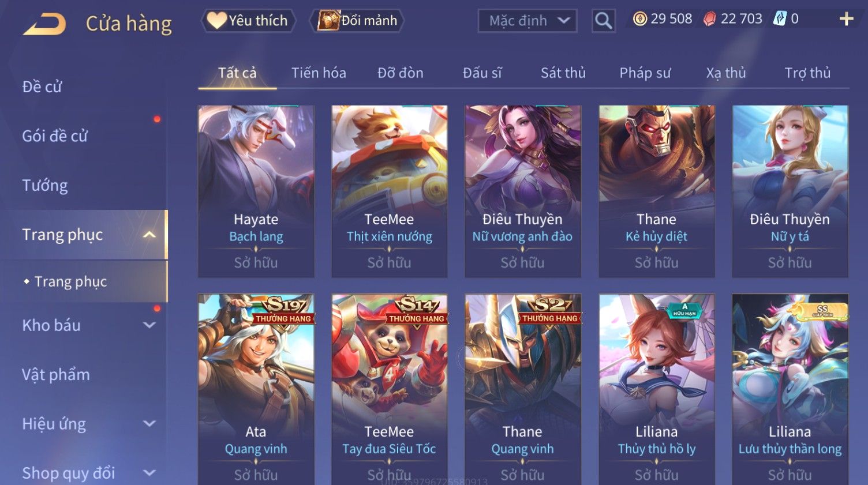Image resolution: width=868 pixels, height=485 pixels.
Task: Tap the plus icon to add currency
Action: 846,20
